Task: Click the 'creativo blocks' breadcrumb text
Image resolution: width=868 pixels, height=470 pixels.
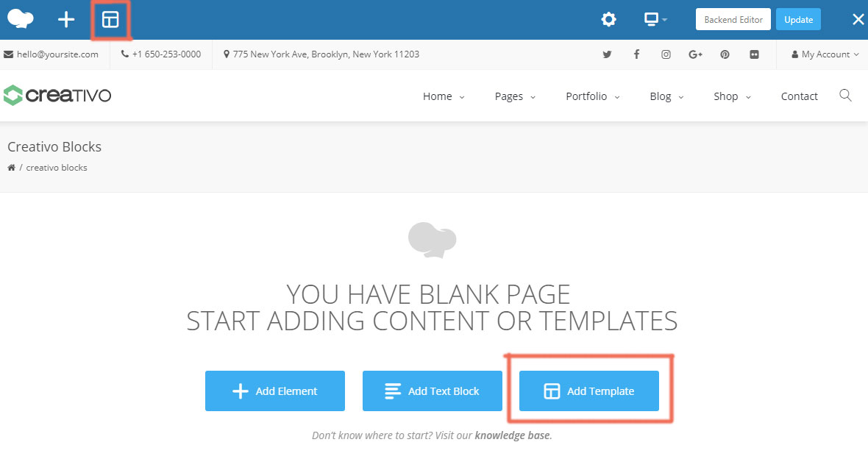Action: (x=57, y=168)
